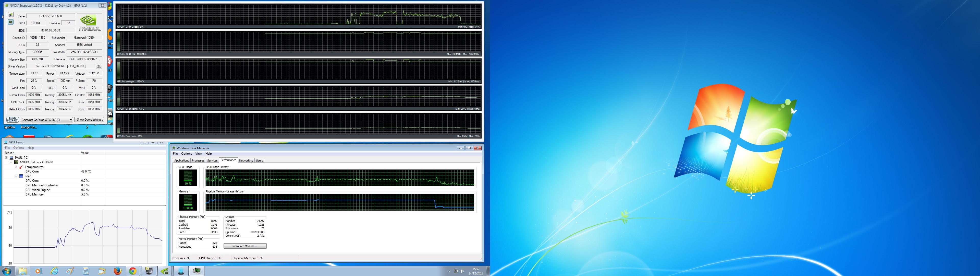The width and height of the screenshot is (980, 276).
Task: Collapse the Load tree node
Action: click(16, 176)
